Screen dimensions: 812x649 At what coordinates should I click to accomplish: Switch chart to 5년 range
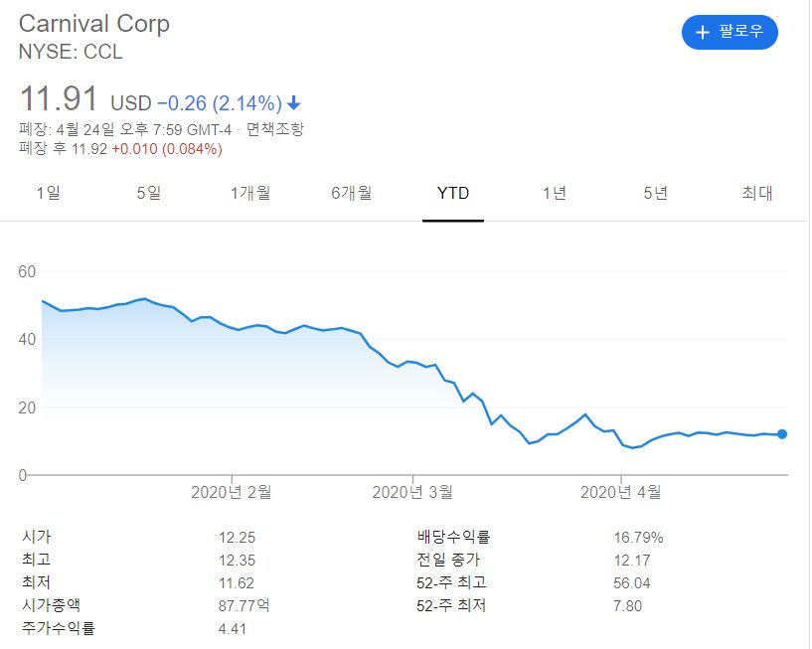point(656,193)
